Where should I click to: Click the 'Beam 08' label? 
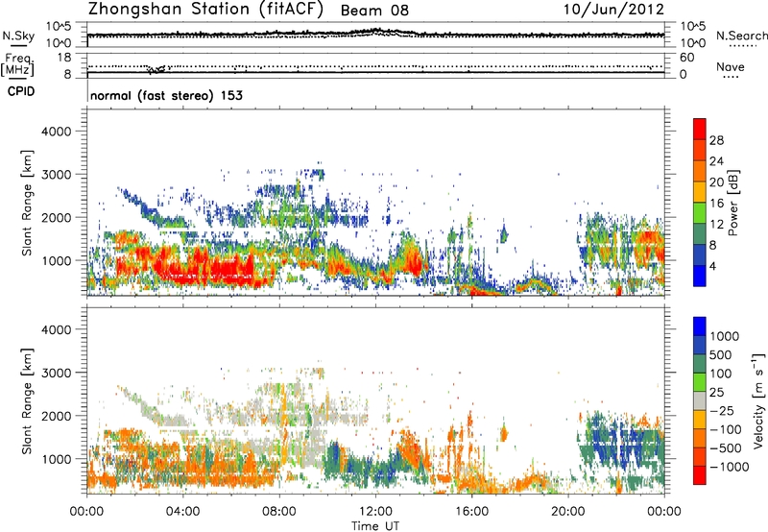pos(374,11)
